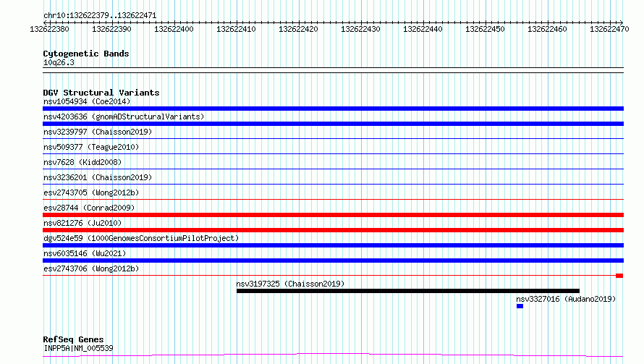Click the blue bar of nsv1054934

tap(333, 109)
